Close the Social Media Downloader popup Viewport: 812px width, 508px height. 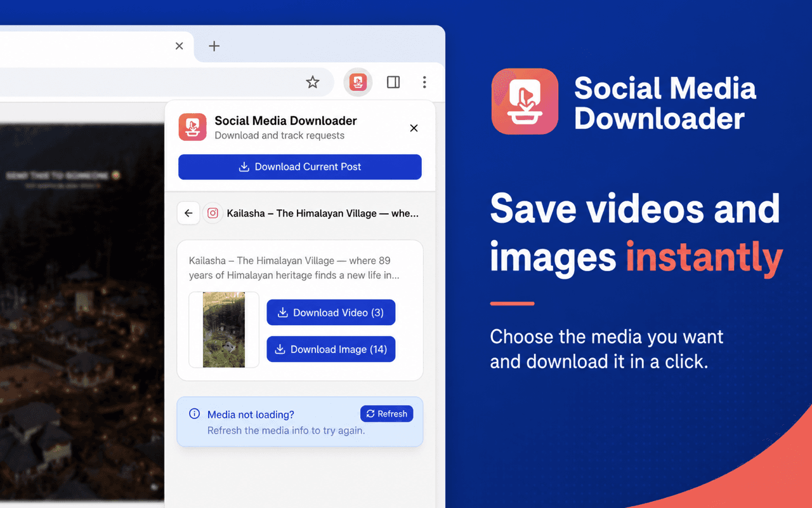[x=414, y=128]
